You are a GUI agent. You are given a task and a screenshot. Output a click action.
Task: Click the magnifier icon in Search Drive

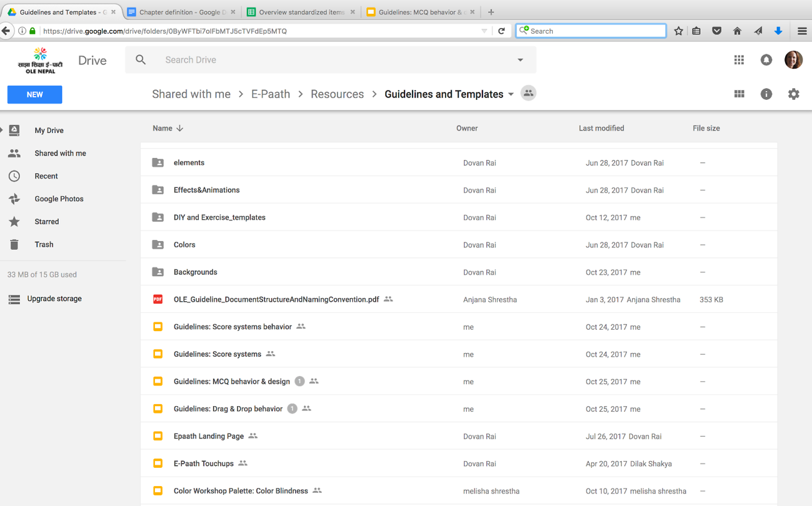pos(141,60)
